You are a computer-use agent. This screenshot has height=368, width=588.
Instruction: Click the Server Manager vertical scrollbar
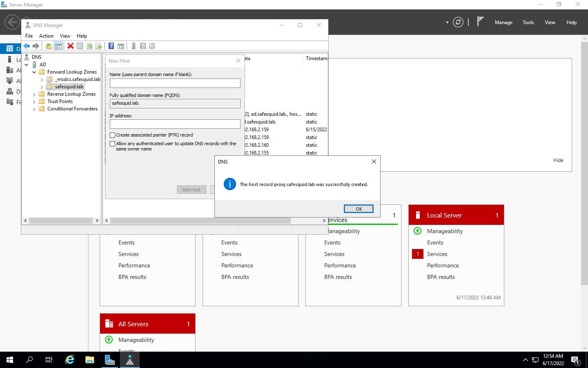click(x=585, y=164)
